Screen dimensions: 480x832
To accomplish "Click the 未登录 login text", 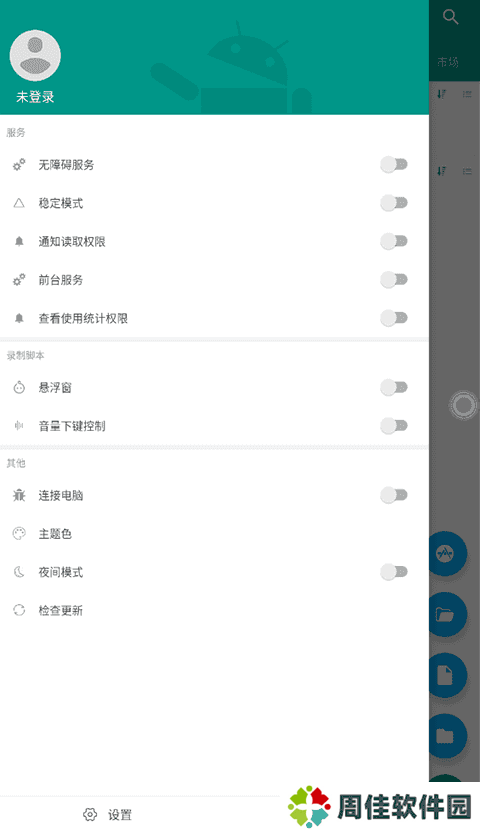I will point(35,97).
